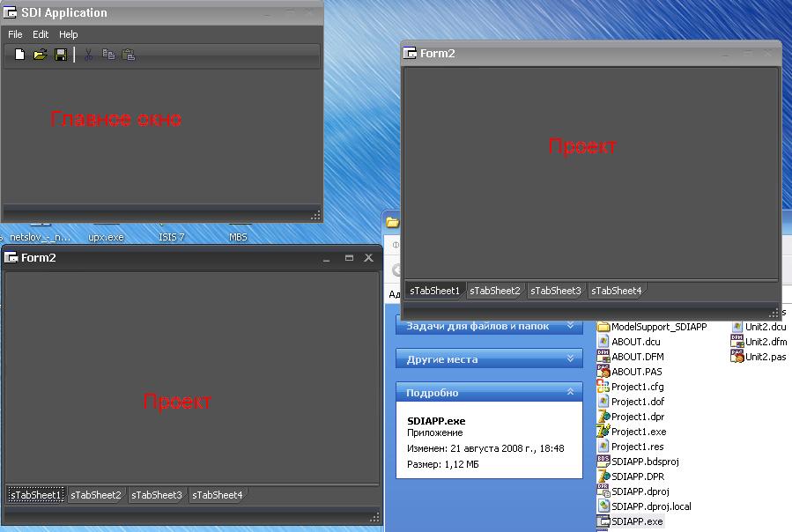Select sTabSheet4 tab in upper-right Form2

click(616, 291)
